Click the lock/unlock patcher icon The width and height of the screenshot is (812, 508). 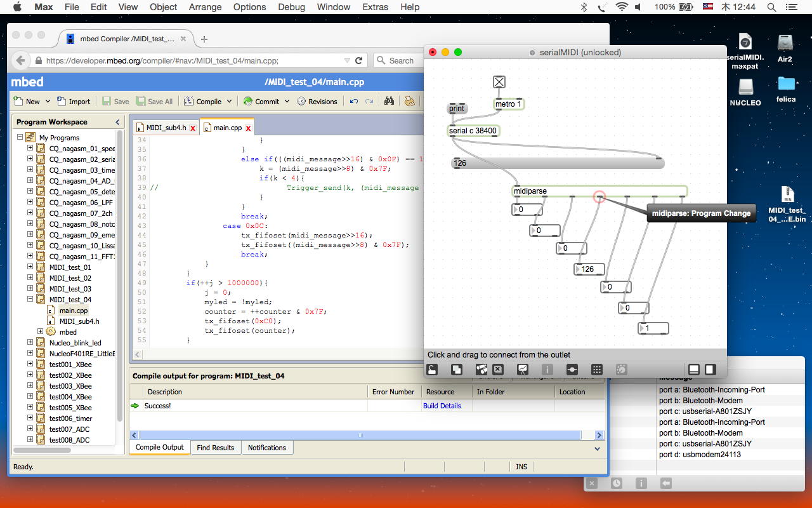pyautogui.click(x=432, y=370)
